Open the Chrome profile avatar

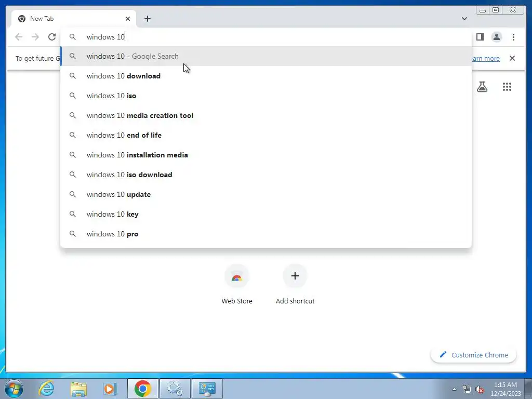496,37
